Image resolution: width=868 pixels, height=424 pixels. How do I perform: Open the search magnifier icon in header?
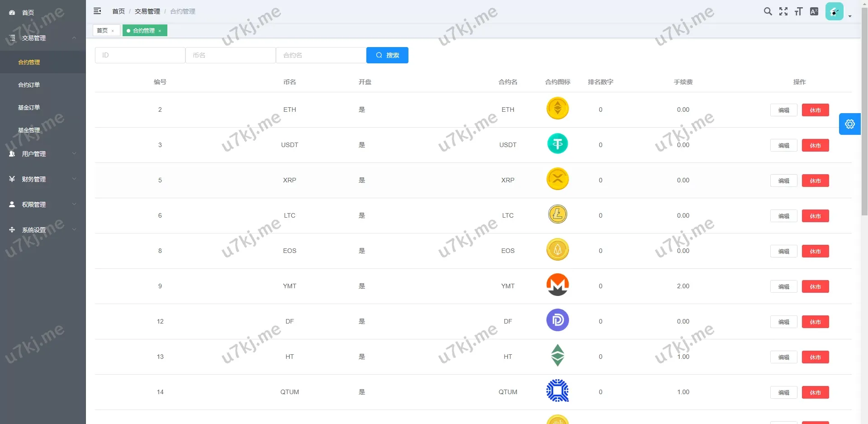click(x=768, y=11)
